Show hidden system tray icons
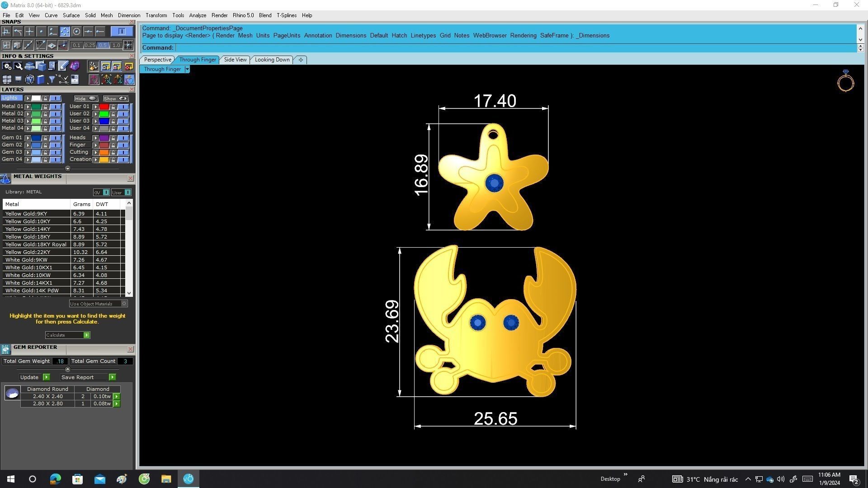Image resolution: width=868 pixels, height=488 pixels. click(748, 479)
